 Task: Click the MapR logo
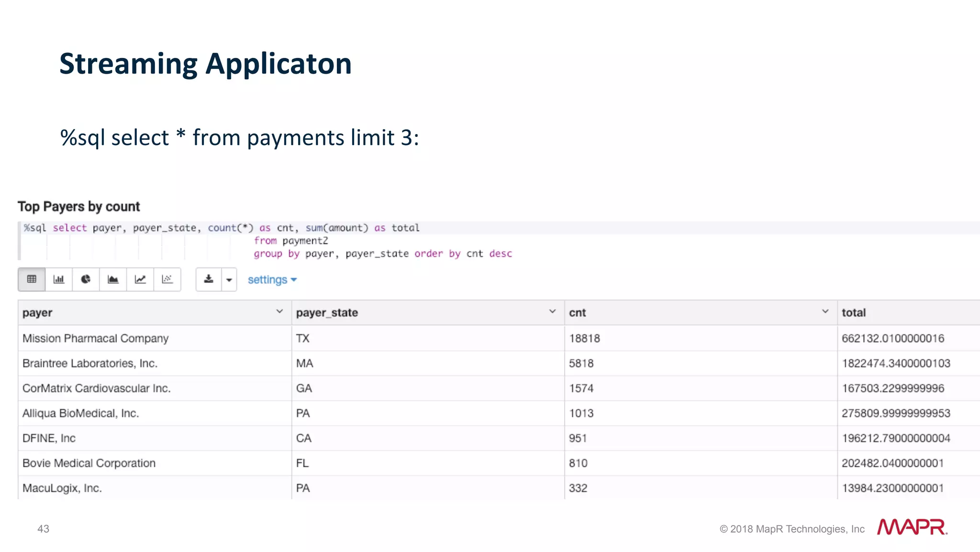tap(912, 527)
